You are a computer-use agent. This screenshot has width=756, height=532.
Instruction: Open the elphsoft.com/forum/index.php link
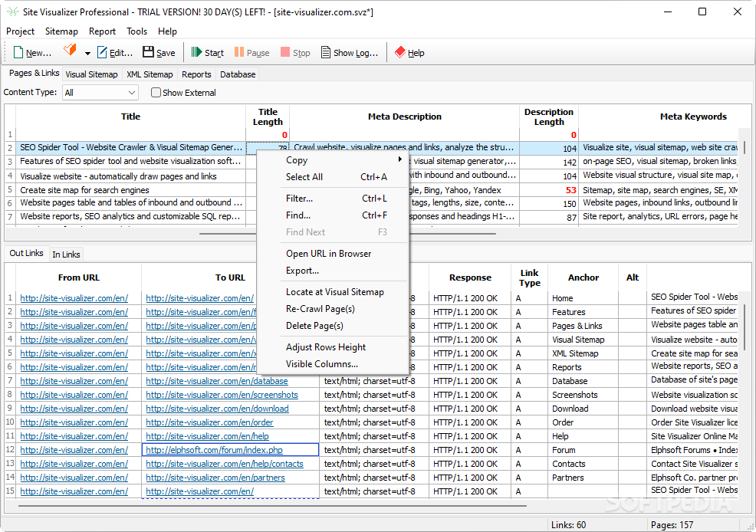tap(214, 450)
